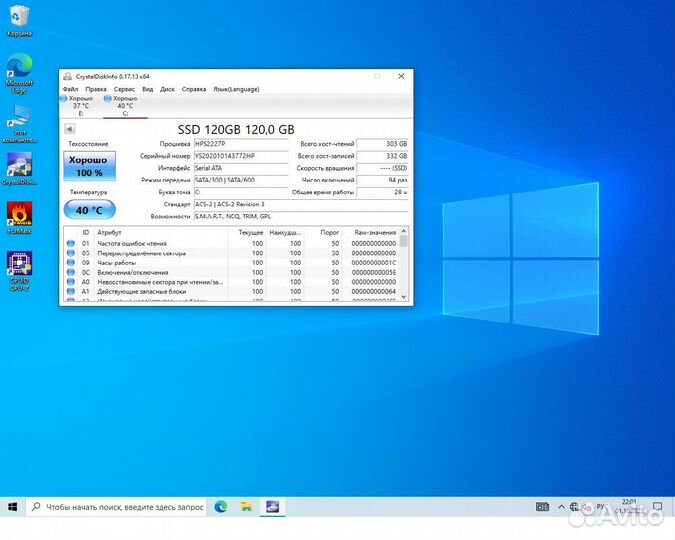Click the Стандарт ACS-2 field
The width and height of the screenshot is (675, 540).
coord(301,204)
